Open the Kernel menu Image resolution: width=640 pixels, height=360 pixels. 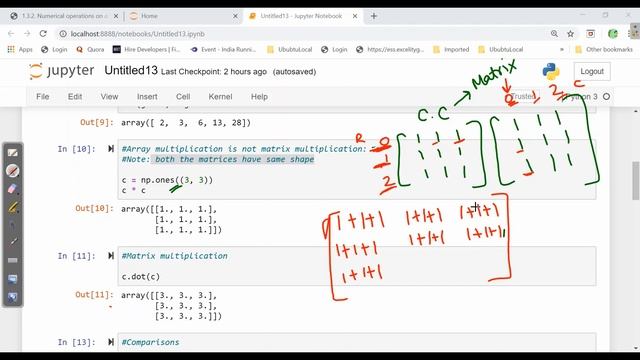220,97
